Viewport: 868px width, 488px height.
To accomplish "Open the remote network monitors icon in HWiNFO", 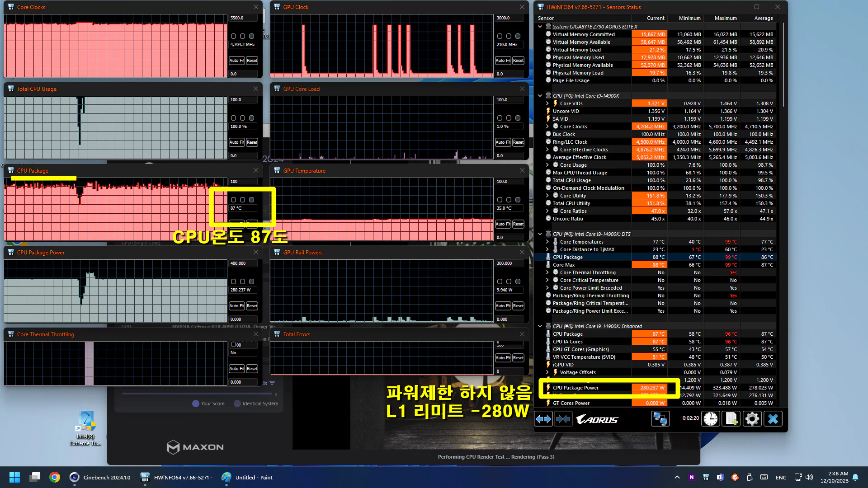I will pyautogui.click(x=660, y=419).
